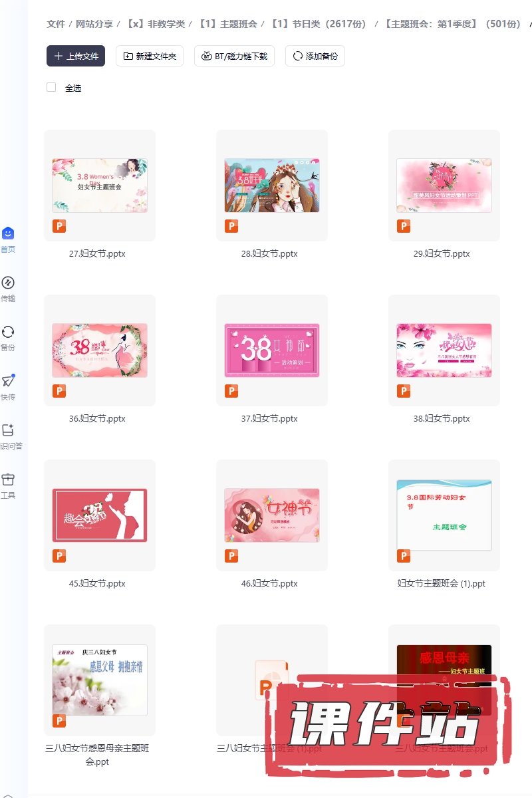Open the 28.妇女节.pptx thumbnail
The image size is (532, 798).
(x=271, y=185)
